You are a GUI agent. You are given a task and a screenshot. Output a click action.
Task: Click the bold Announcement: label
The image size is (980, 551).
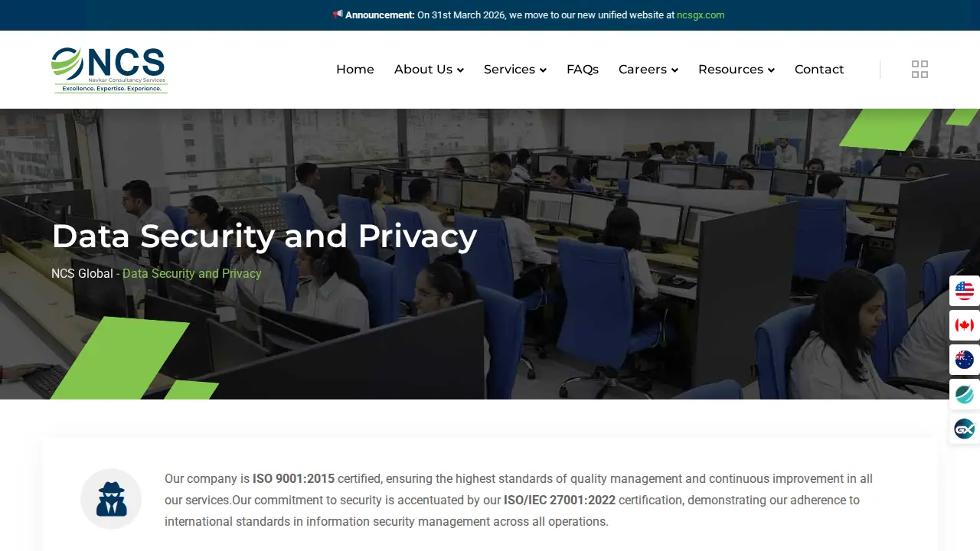[380, 15]
